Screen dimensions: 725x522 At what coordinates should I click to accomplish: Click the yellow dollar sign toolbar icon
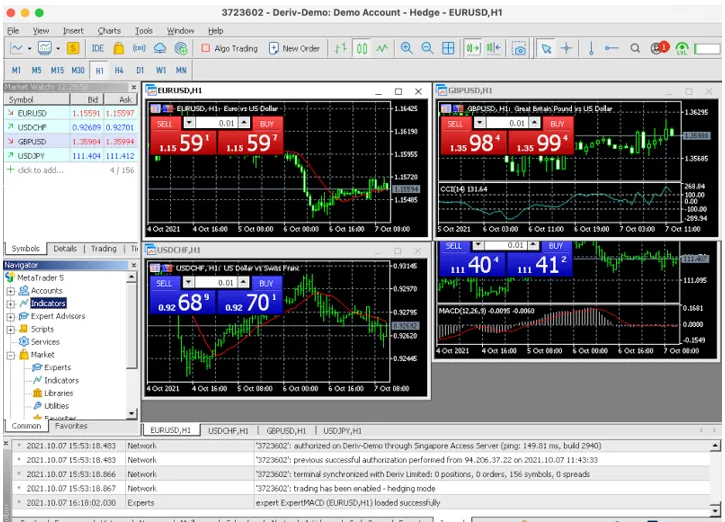(73, 48)
